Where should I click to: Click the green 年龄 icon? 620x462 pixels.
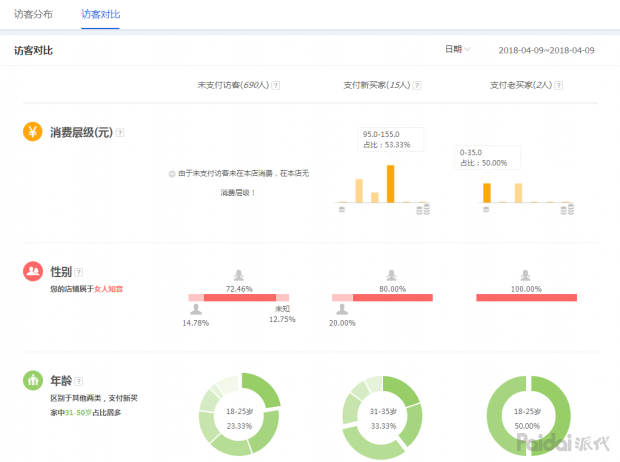click(x=32, y=381)
